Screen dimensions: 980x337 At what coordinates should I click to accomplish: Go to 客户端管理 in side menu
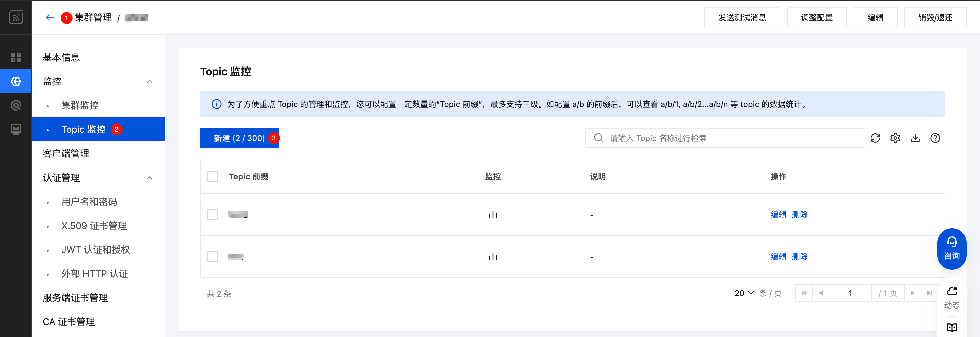point(66,153)
